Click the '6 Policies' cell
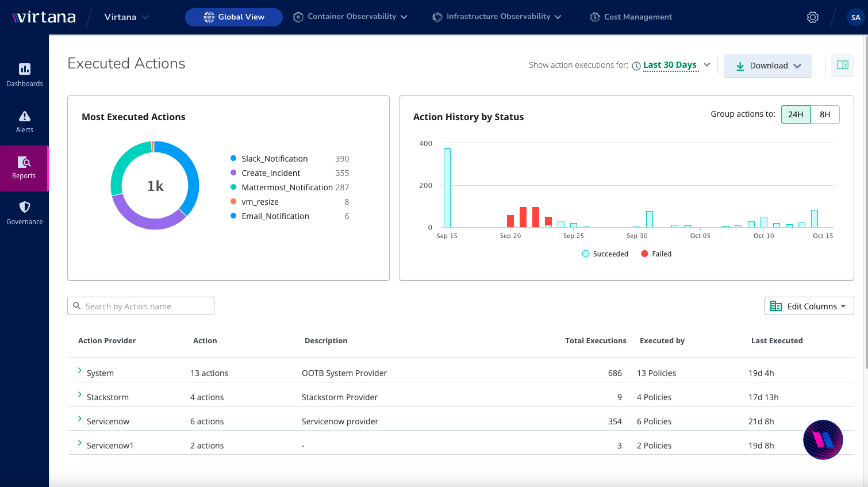 (x=654, y=421)
